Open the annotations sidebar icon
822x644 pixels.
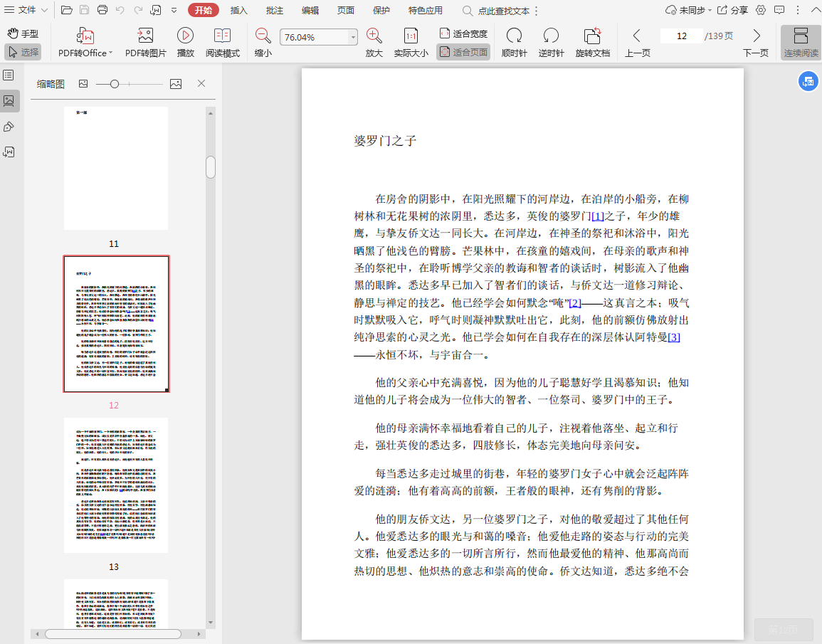9,127
